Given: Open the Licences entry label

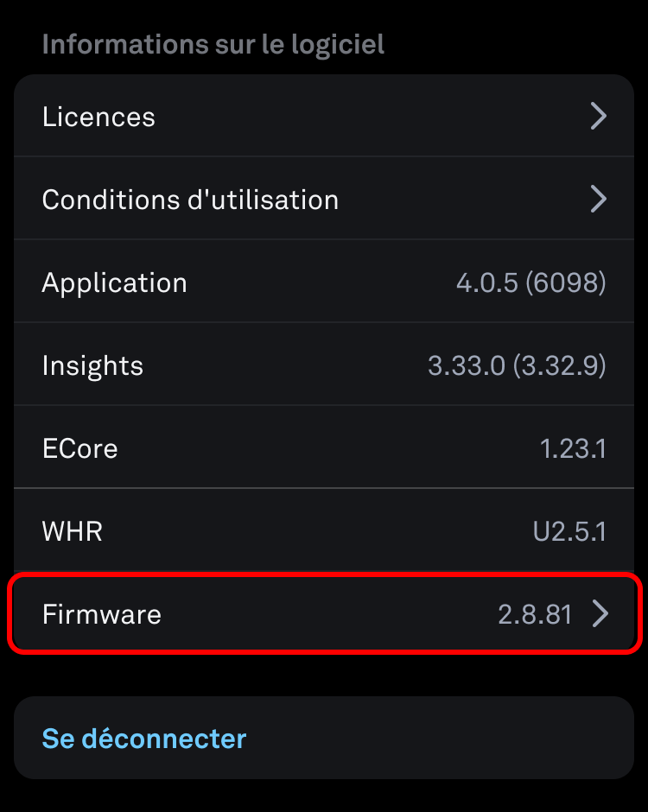Looking at the screenshot, I should click(98, 117).
